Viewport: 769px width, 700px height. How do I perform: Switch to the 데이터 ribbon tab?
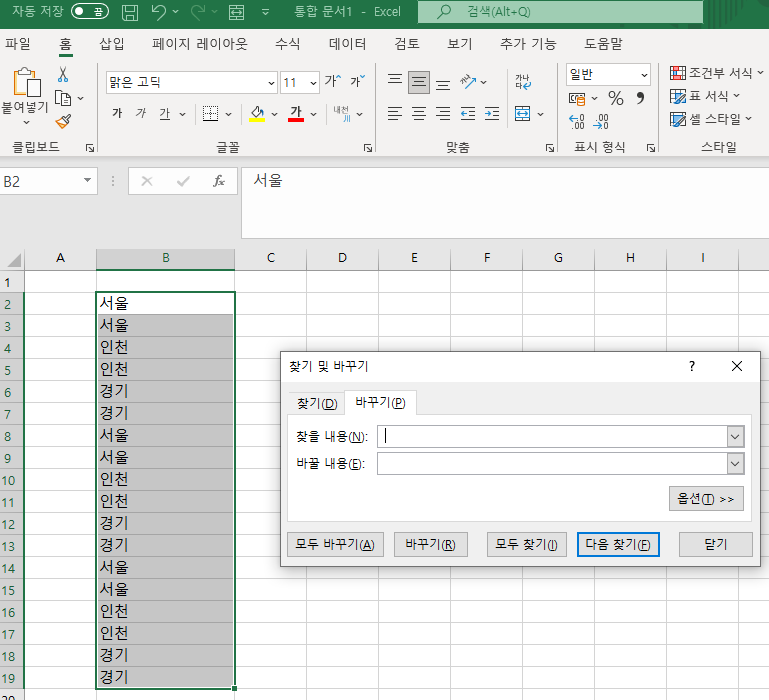[x=347, y=44]
